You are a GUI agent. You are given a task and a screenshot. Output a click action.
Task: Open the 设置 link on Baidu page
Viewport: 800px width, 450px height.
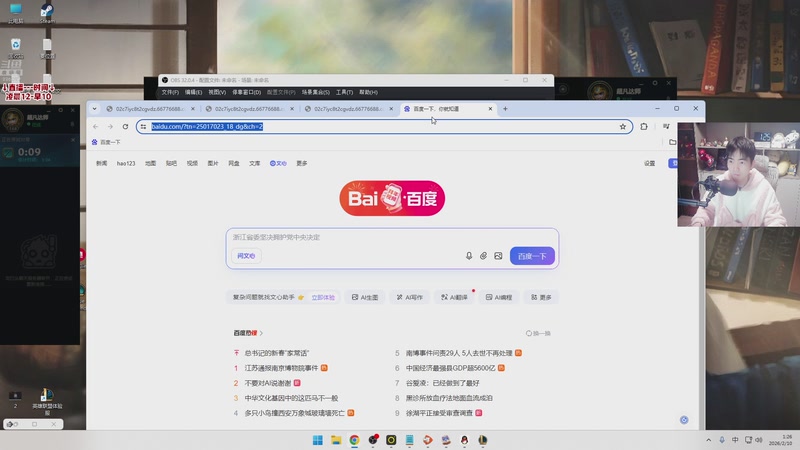click(649, 163)
